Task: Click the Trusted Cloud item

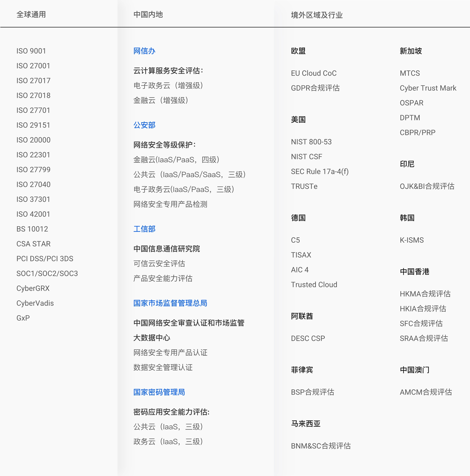Action: point(314,285)
